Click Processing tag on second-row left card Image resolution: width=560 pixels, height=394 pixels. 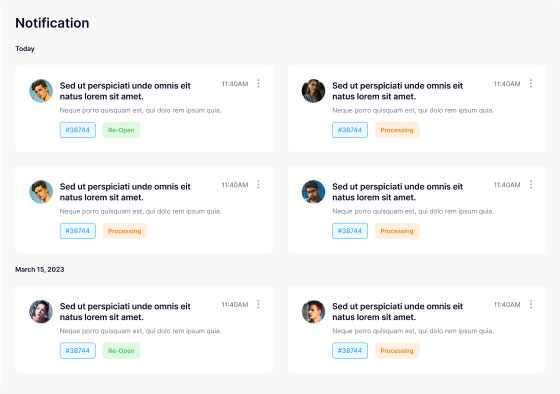pos(125,231)
